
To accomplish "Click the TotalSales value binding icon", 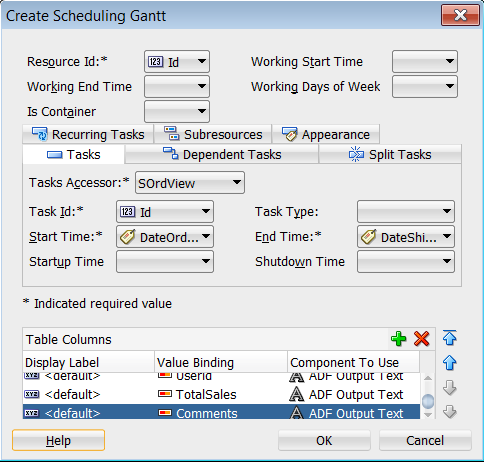I will 165,394.
